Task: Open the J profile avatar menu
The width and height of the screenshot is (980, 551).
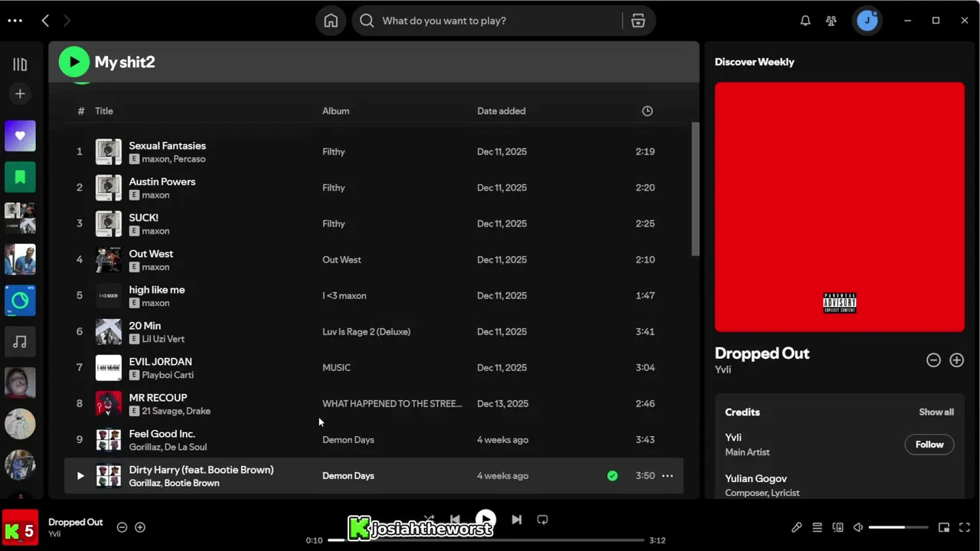Action: 867,21
